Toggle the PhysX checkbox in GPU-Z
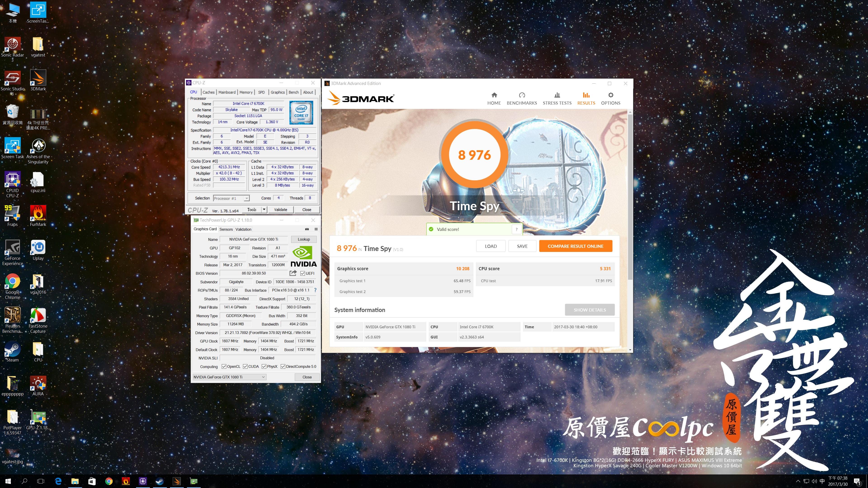 264,366
